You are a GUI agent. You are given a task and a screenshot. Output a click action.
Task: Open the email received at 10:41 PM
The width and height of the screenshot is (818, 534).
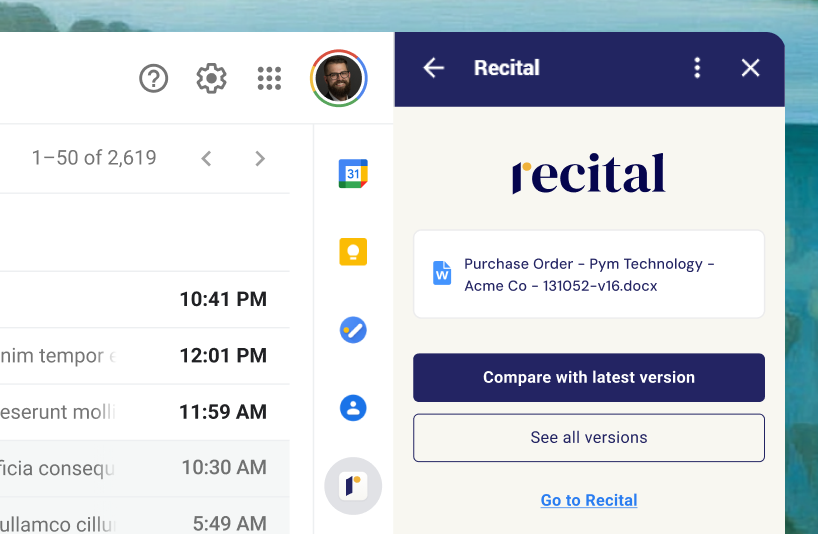(145, 300)
